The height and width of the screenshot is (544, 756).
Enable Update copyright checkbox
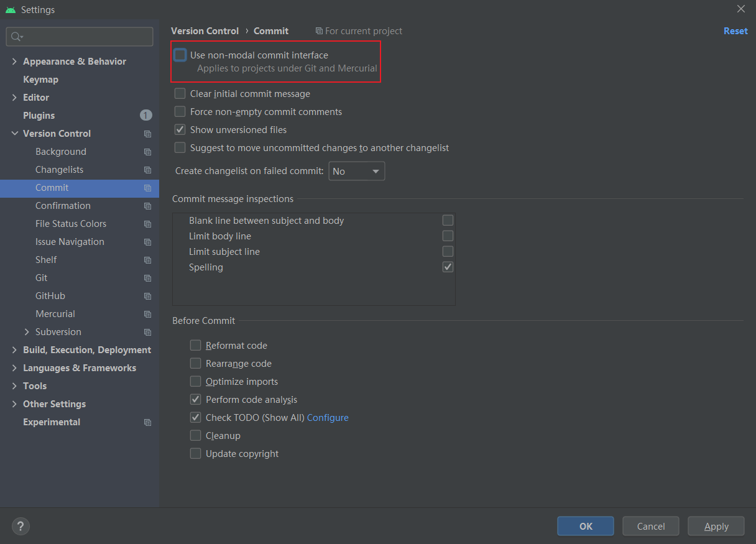click(x=196, y=454)
